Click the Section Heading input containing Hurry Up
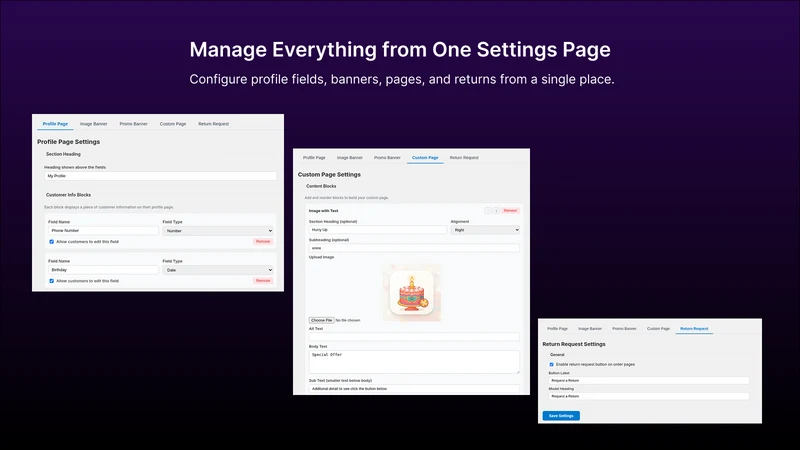The width and height of the screenshot is (800, 450). (378, 230)
